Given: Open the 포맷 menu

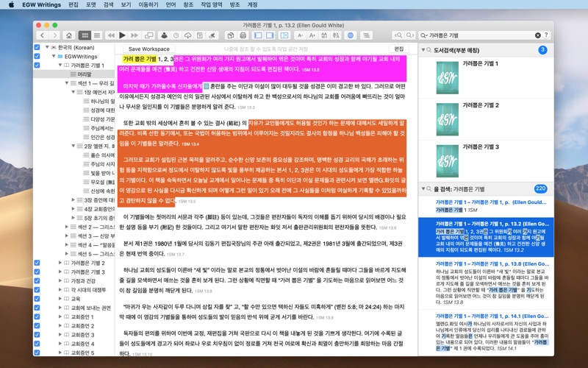Looking at the screenshot, I should (x=90, y=4).
